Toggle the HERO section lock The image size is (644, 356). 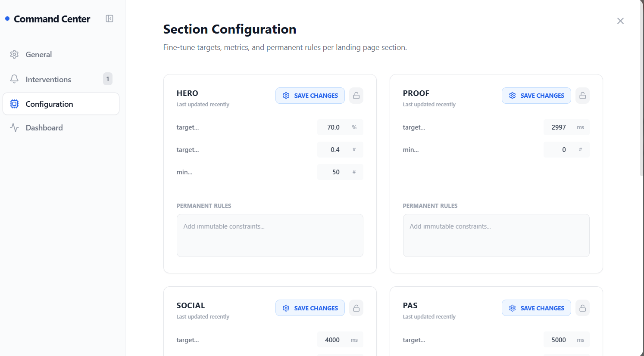pyautogui.click(x=356, y=96)
